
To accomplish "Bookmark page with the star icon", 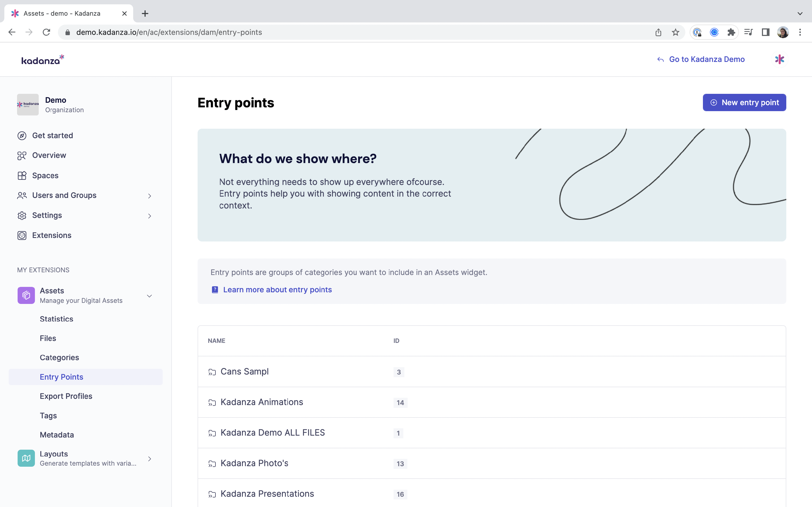I will click(x=675, y=32).
